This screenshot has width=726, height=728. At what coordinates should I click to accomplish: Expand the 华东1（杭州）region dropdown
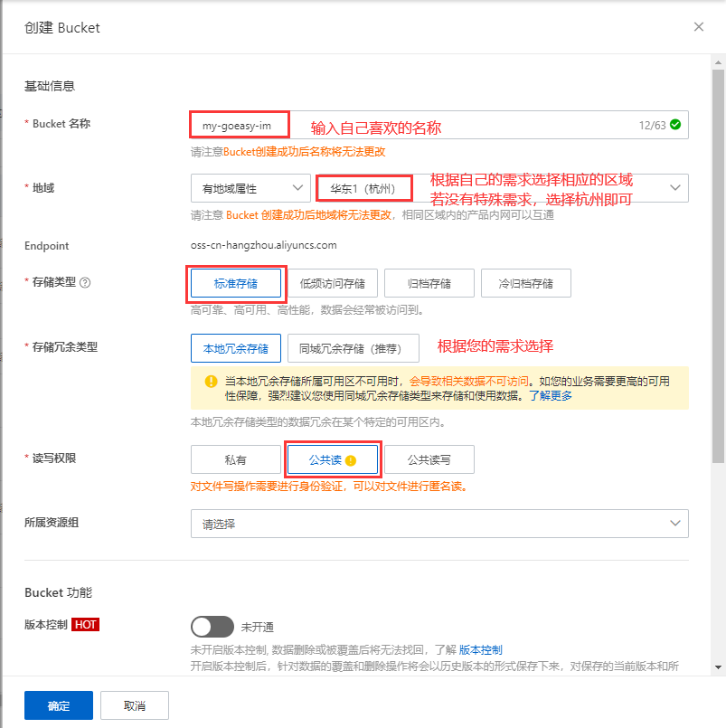point(502,188)
